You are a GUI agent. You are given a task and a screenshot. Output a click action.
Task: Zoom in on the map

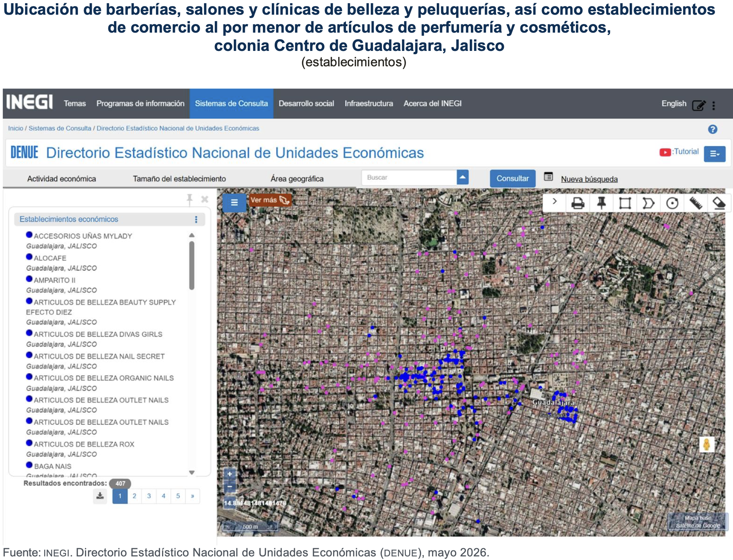click(x=230, y=474)
